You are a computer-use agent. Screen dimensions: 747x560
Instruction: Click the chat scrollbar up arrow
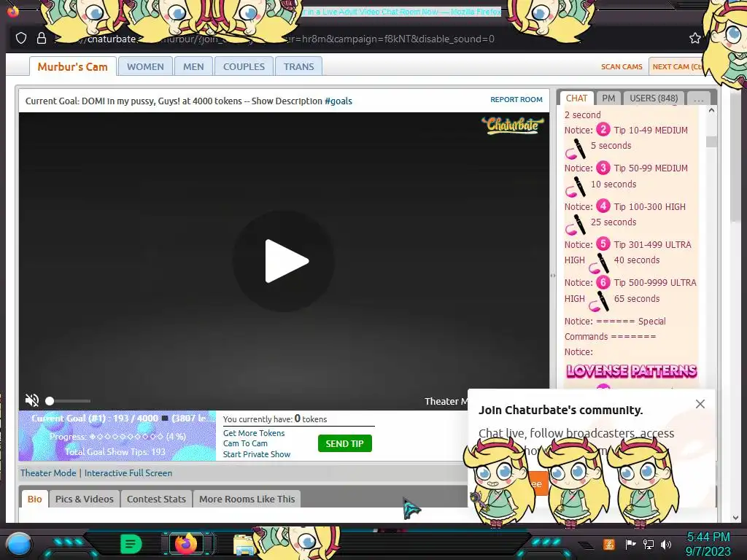point(711,111)
